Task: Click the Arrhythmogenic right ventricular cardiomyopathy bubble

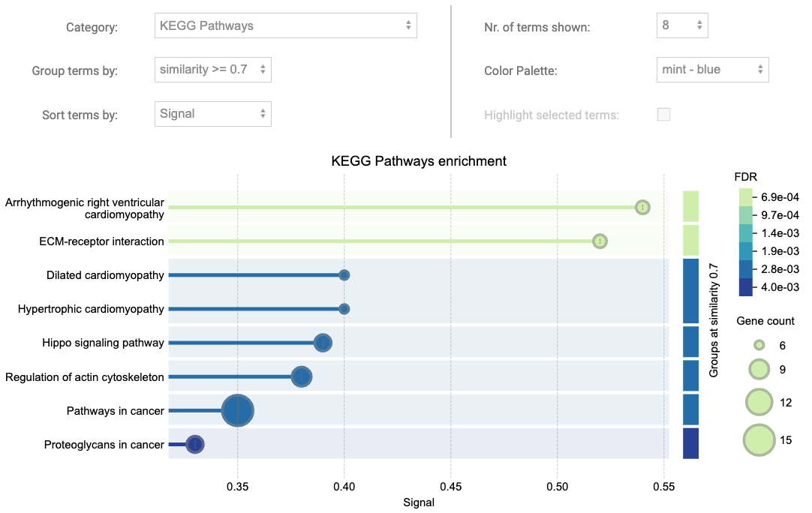Action: (x=643, y=206)
